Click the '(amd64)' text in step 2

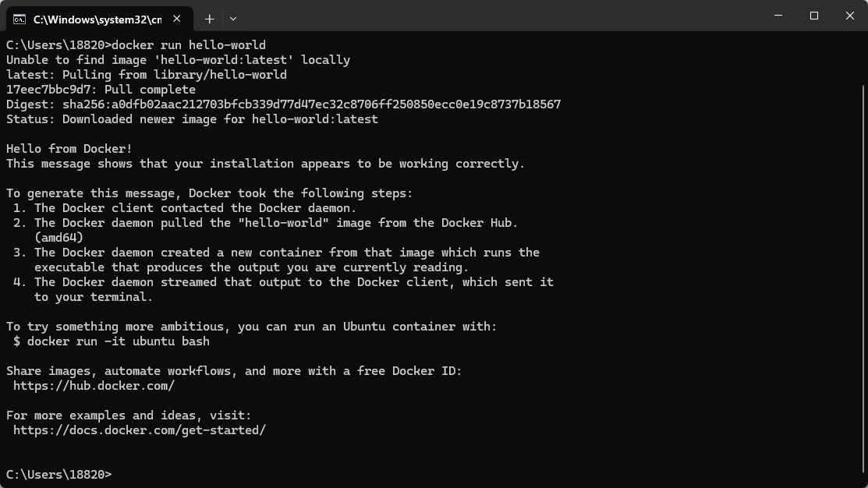pyautogui.click(x=58, y=238)
